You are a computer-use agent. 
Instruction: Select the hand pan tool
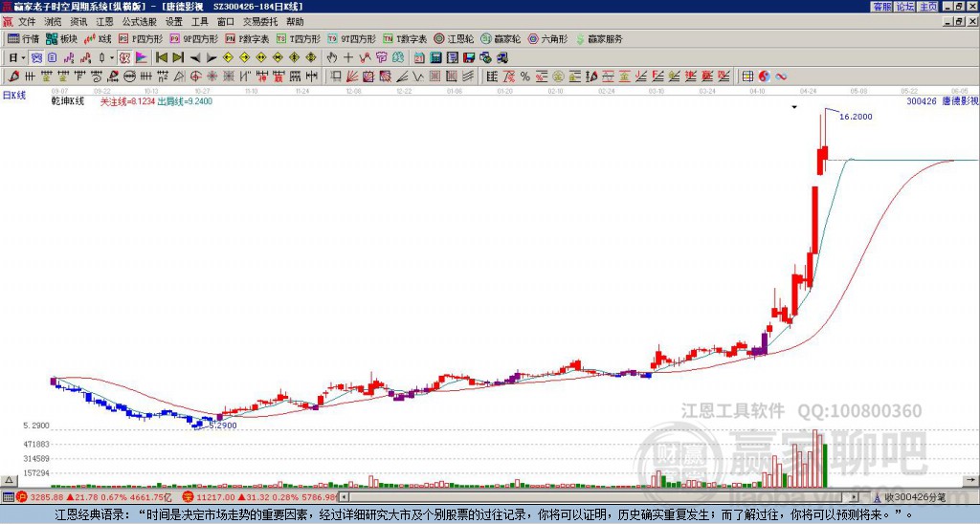tap(332, 58)
